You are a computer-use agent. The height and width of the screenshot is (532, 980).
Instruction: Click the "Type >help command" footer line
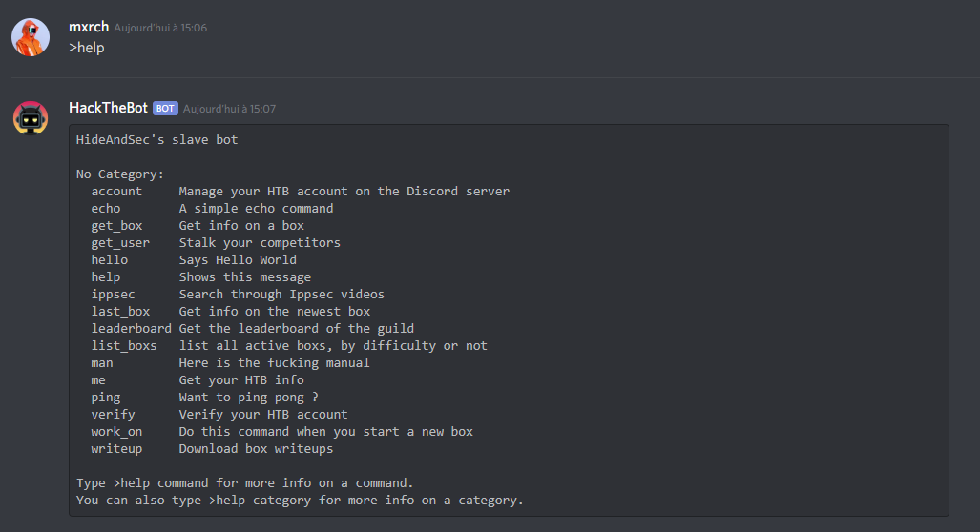click(245, 483)
